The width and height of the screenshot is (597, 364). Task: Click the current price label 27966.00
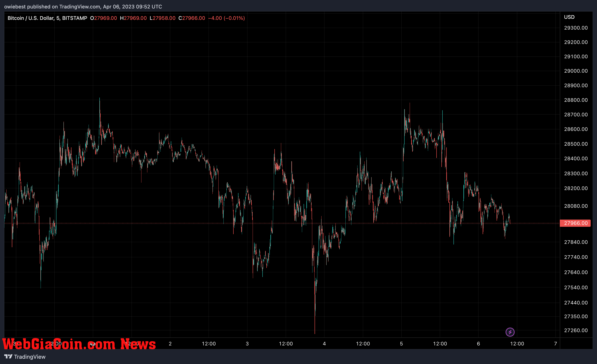pyautogui.click(x=575, y=223)
